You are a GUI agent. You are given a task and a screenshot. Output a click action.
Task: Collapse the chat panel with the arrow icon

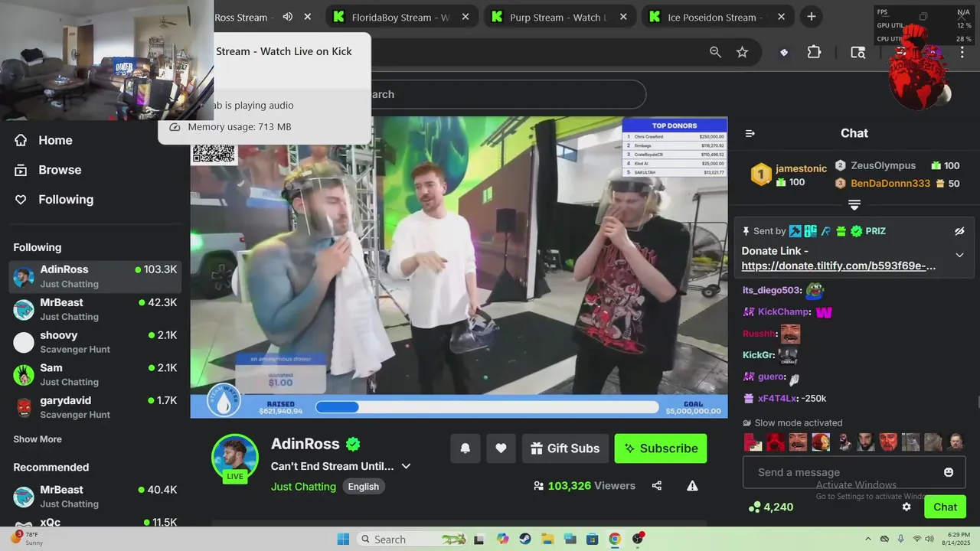(x=750, y=133)
